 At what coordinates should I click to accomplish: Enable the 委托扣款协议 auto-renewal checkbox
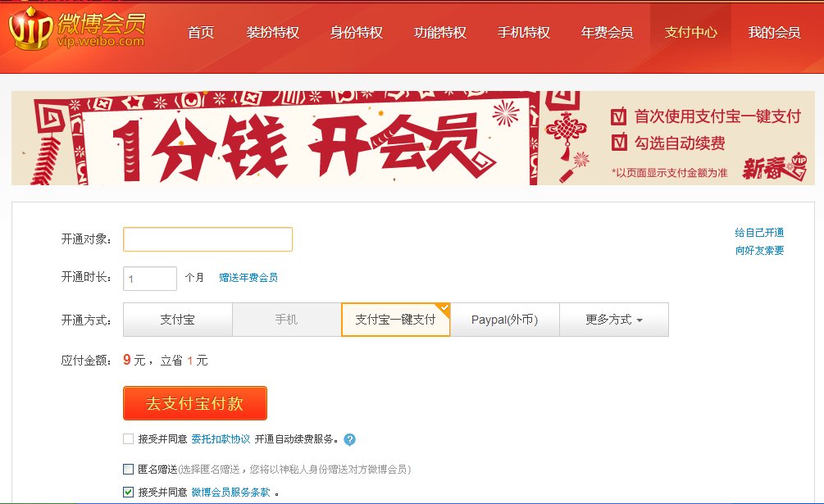127,439
